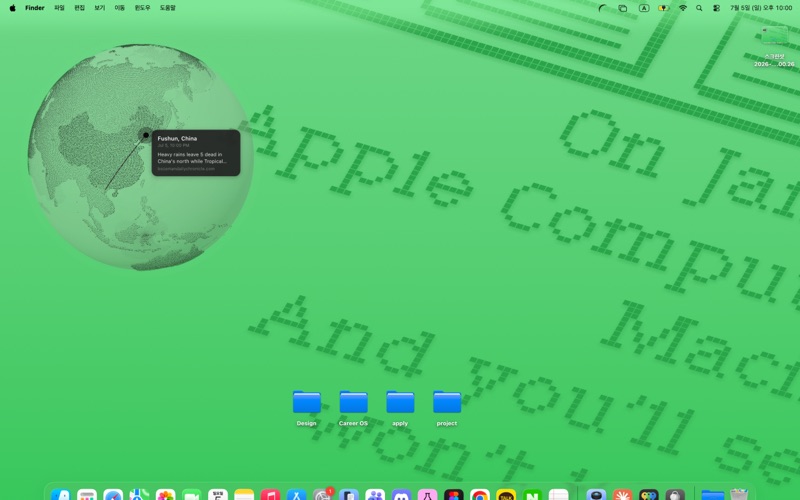The image size is (800, 500).
Task: Select the project folder
Action: (x=447, y=402)
